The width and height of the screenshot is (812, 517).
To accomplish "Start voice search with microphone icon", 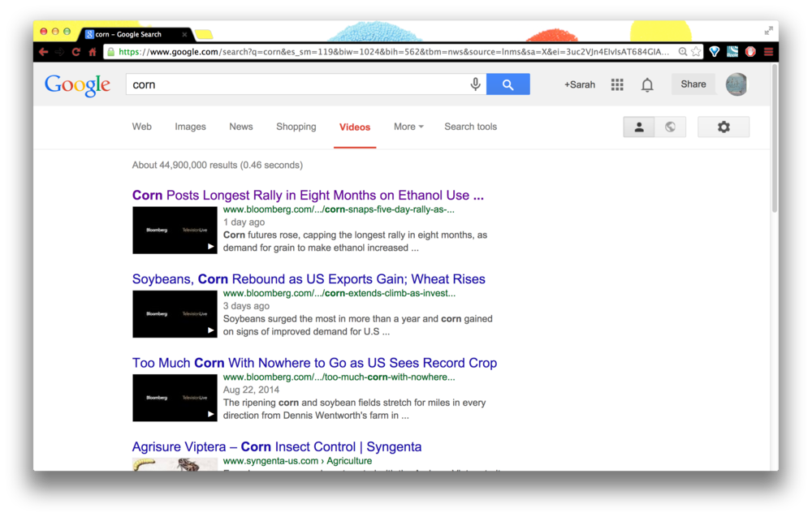I will click(475, 84).
